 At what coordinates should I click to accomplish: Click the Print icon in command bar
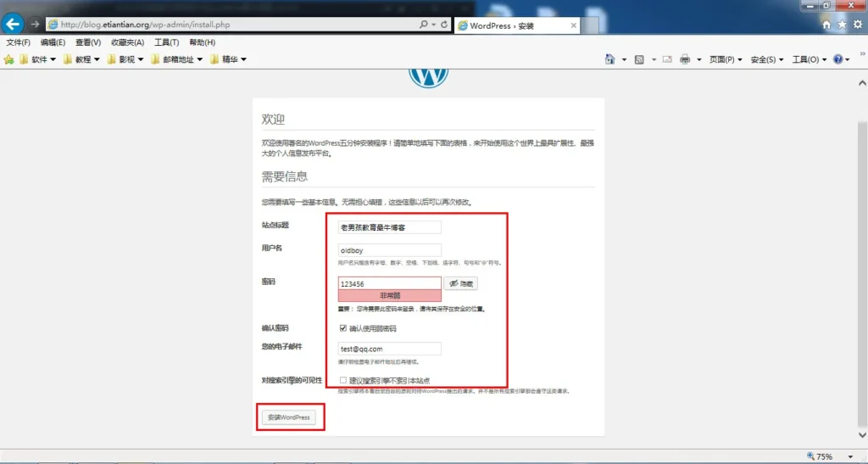[685, 59]
